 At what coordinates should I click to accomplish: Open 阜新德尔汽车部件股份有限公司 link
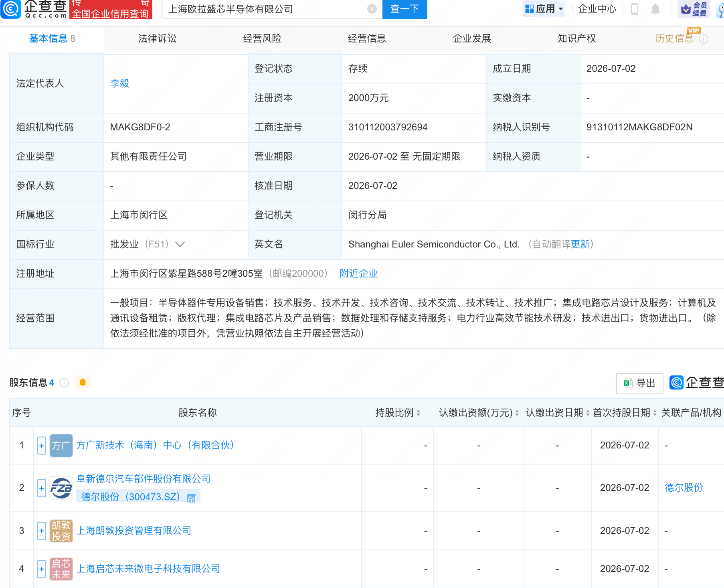[144, 479]
